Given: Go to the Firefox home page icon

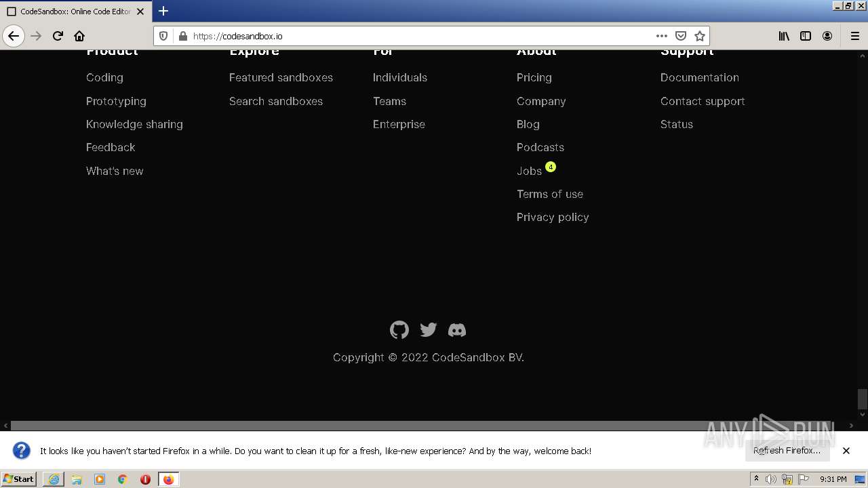Looking at the screenshot, I should pyautogui.click(x=79, y=36).
